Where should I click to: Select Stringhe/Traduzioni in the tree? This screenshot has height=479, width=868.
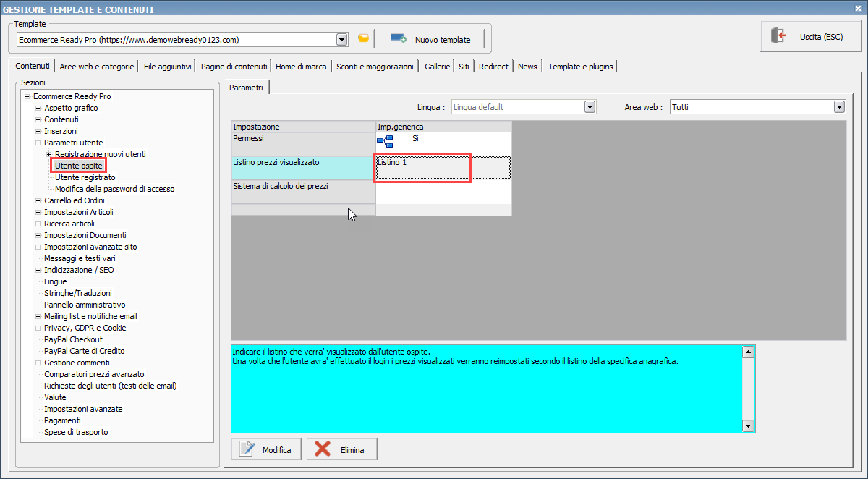78,293
